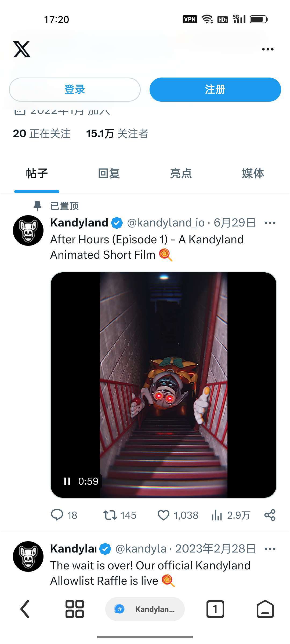This screenshot has width=290, height=644.
Task: Open the 20 正在关注 following list
Action: pos(42,134)
